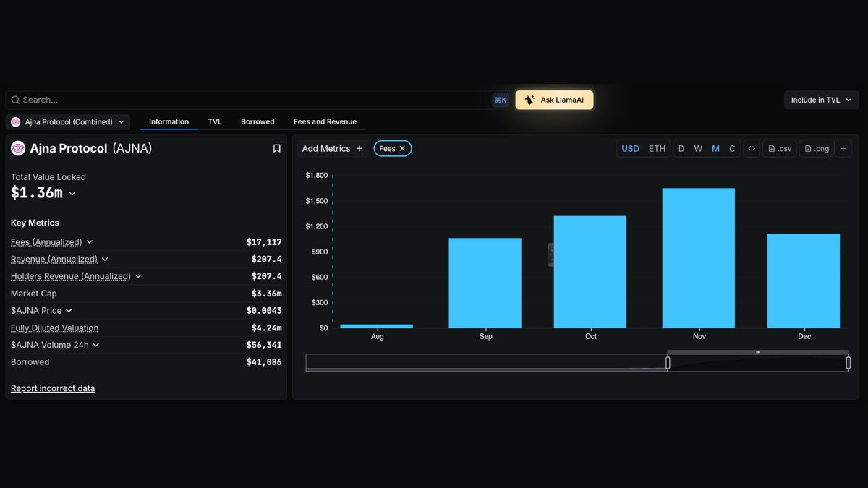Click the Nov x-axis label

point(699,336)
